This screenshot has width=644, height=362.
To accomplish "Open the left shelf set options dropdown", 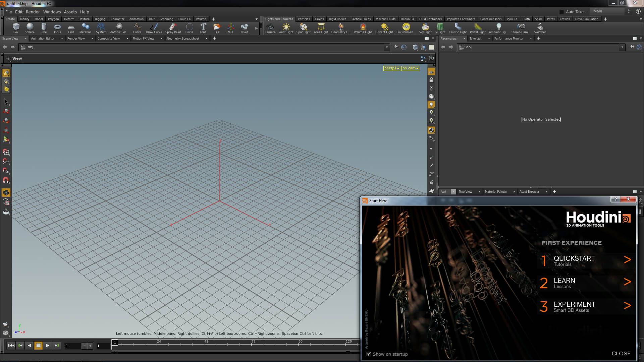I will 257,19.
